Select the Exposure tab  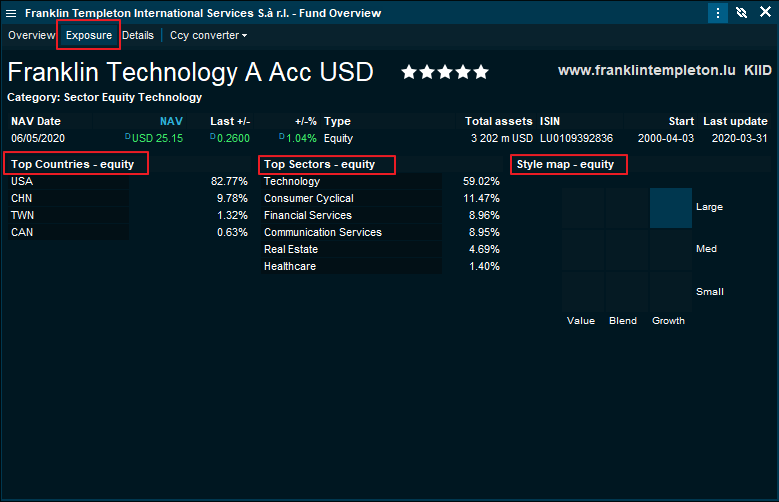89,35
